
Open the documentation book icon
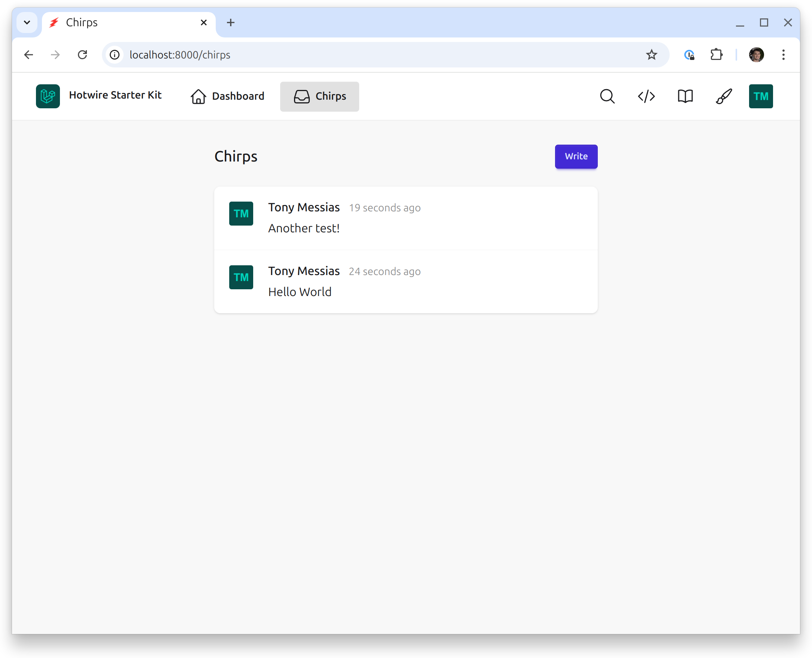685,96
